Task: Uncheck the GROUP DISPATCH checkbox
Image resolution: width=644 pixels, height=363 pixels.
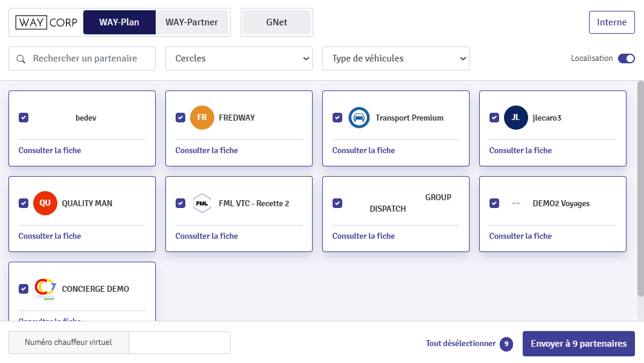Action: click(337, 203)
